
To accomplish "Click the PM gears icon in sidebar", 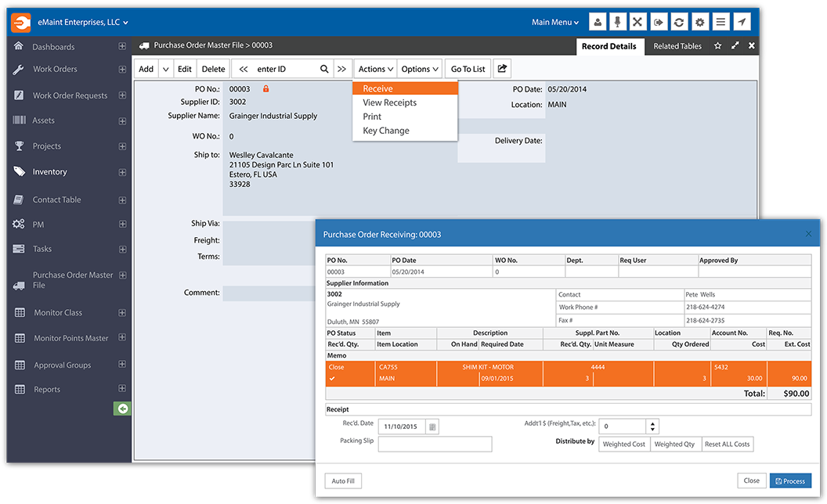I will (19, 224).
